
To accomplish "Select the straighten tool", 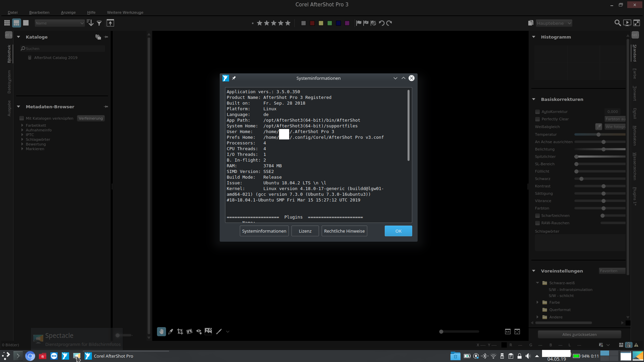I will pos(190,331).
